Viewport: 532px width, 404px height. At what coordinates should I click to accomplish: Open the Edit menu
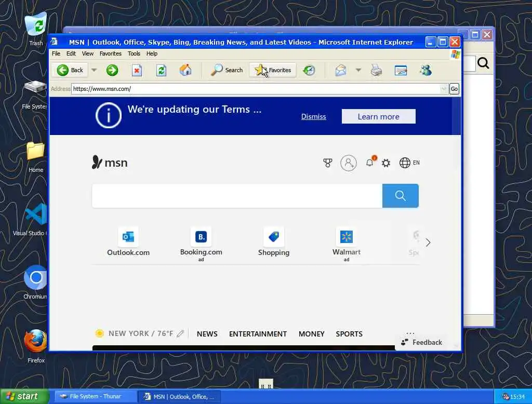point(71,53)
